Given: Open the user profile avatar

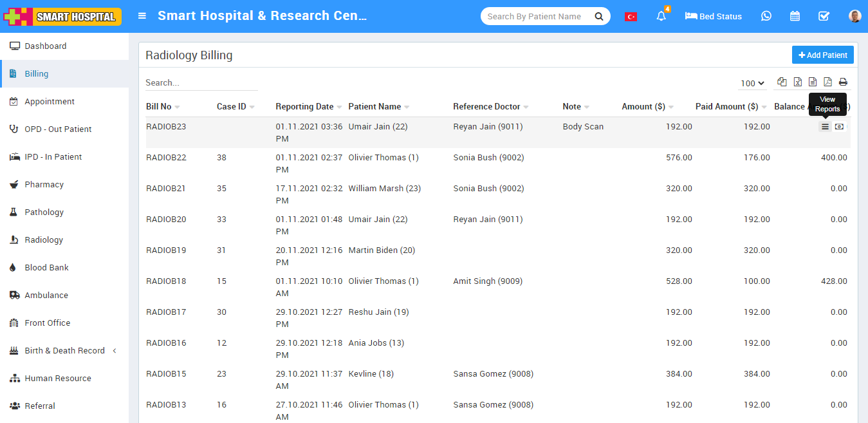Looking at the screenshot, I should tap(854, 16).
